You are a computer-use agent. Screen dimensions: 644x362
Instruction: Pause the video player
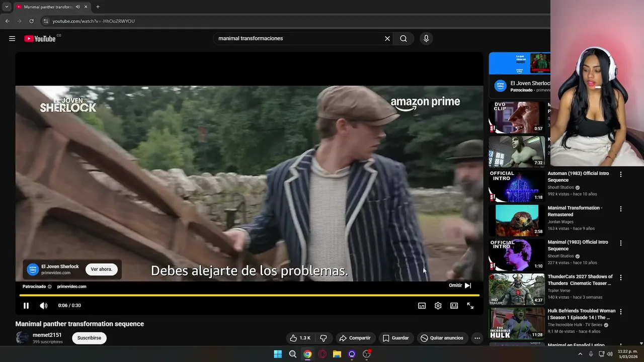(26, 306)
